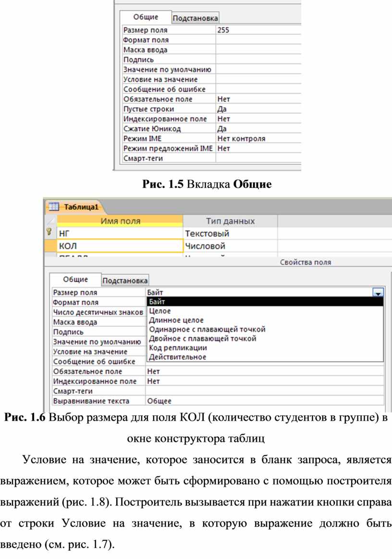Click the Число десятичных знаков property label
This screenshot has width=392, height=559.
[x=98, y=312]
